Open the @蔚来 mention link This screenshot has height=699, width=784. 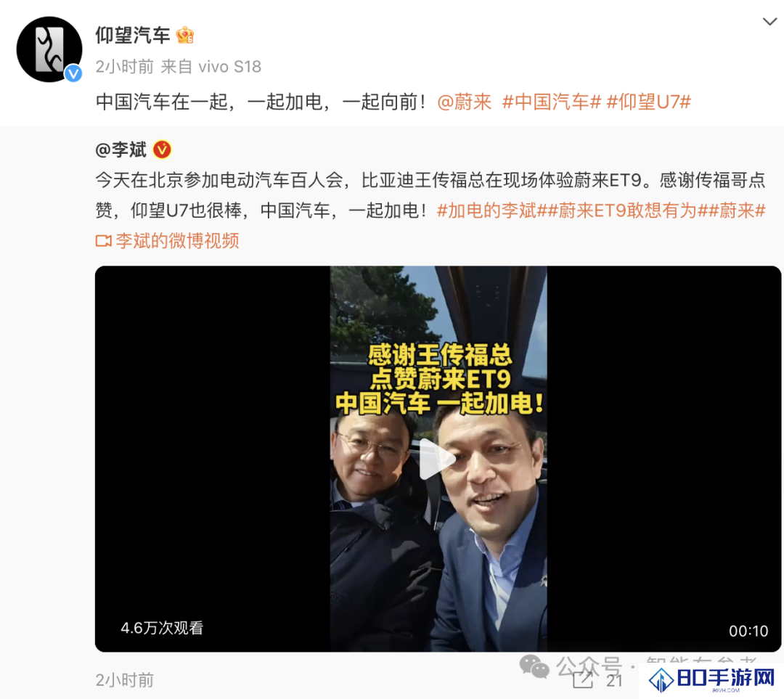[464, 102]
